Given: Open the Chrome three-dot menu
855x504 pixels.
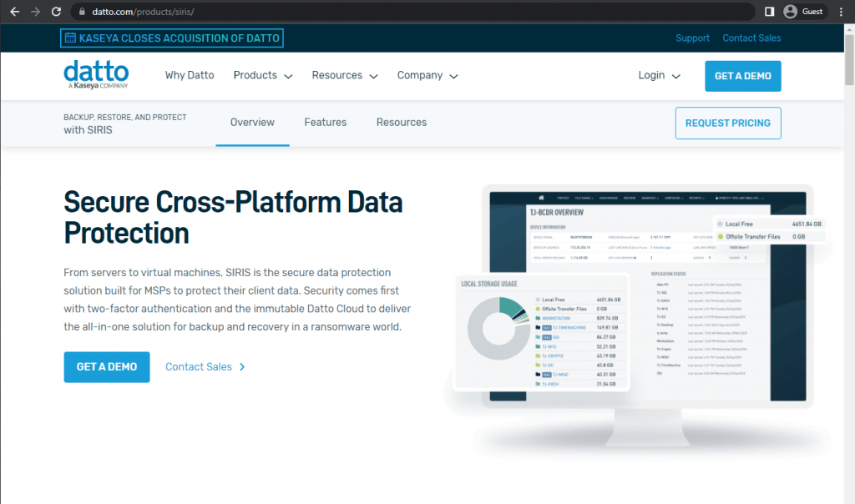Looking at the screenshot, I should [841, 12].
